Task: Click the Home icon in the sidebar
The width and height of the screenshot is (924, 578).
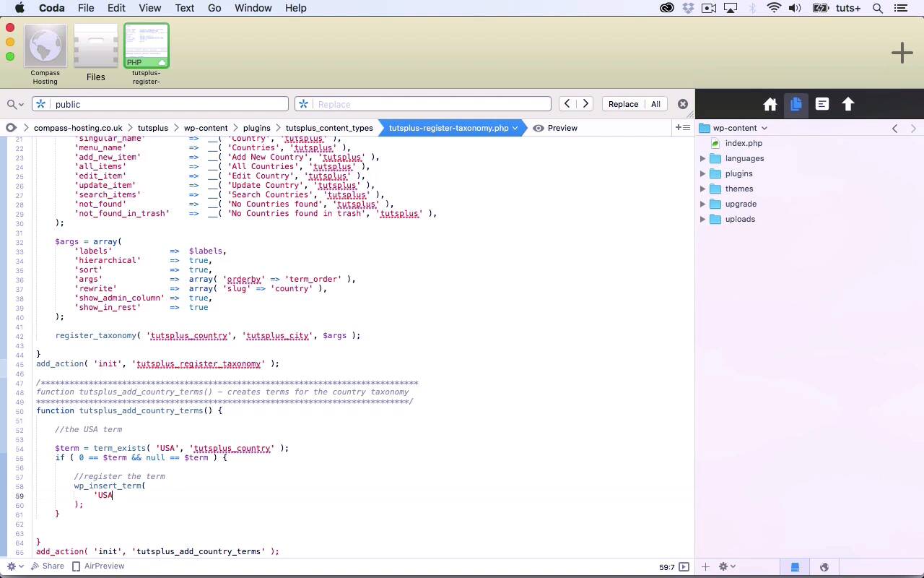Action: 770,105
